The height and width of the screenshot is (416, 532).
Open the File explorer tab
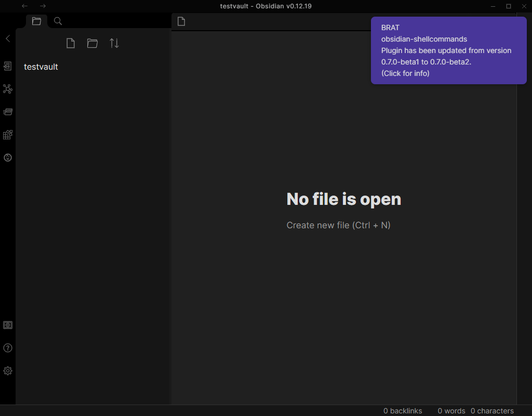point(37,21)
